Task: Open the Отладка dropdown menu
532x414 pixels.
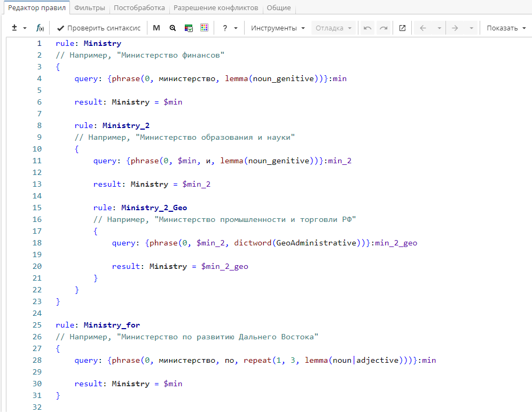Action: (x=333, y=28)
